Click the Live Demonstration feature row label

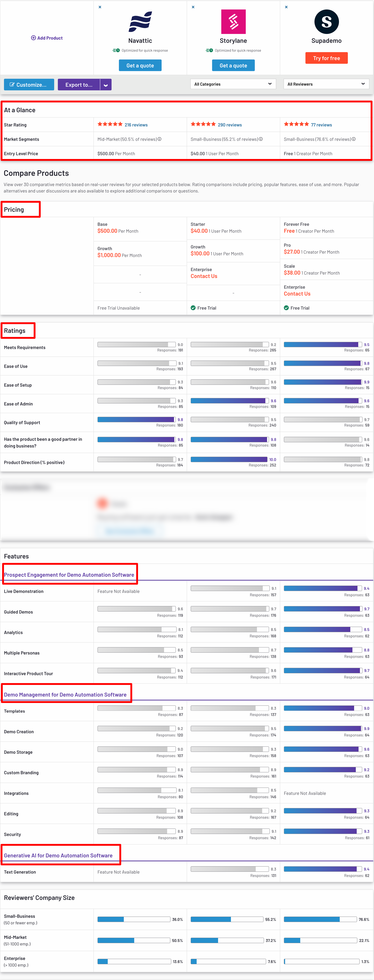point(24,591)
